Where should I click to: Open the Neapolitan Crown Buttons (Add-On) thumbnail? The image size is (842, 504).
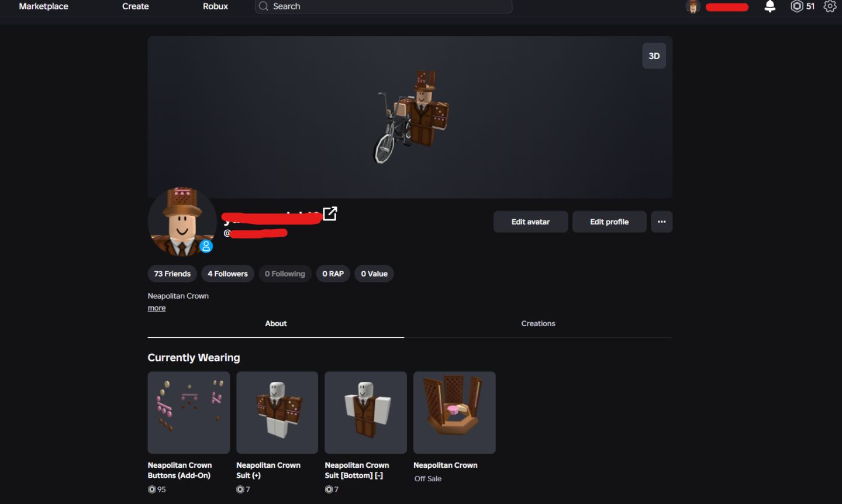click(x=189, y=412)
